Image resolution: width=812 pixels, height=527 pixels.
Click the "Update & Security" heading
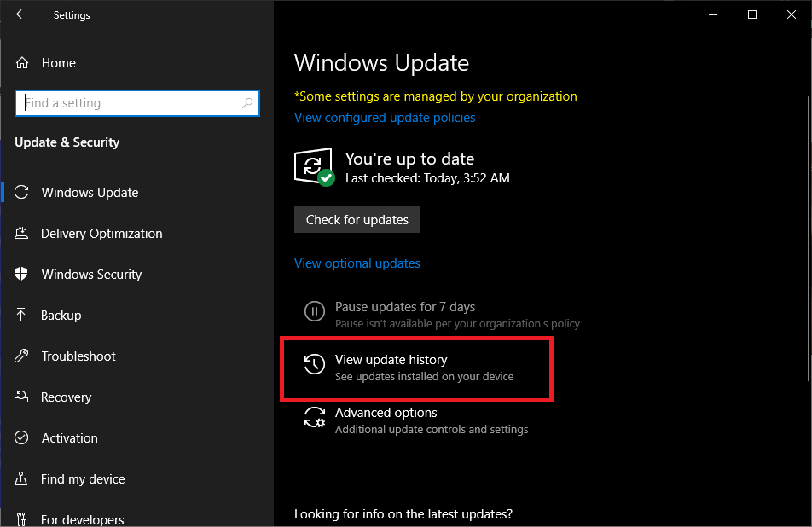coord(67,142)
